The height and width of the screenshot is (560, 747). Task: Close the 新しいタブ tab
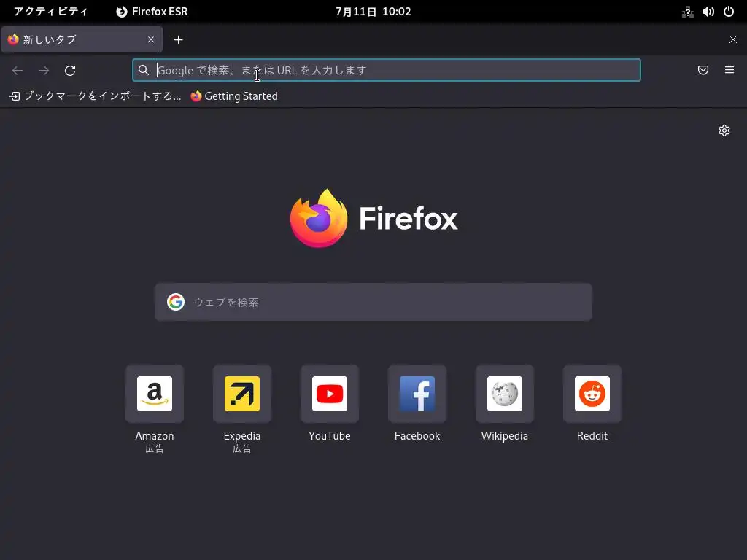(151, 39)
